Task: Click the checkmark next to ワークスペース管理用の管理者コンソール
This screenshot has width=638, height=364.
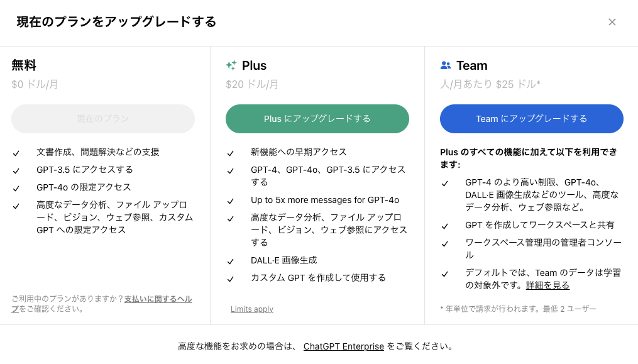Action: [445, 243]
